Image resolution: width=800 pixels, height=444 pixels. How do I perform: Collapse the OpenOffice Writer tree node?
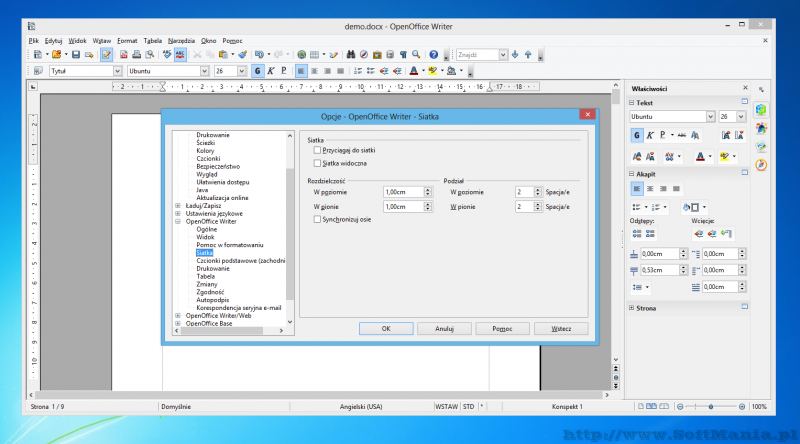point(178,221)
